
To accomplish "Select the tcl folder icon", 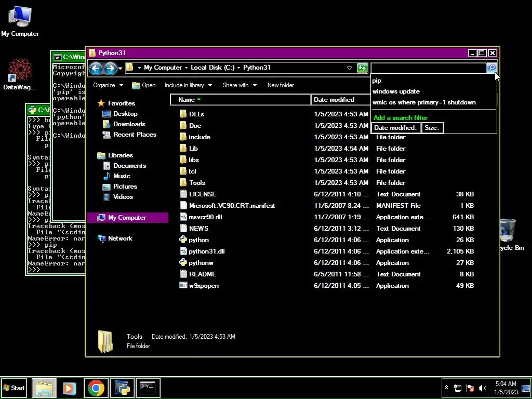I will [183, 171].
